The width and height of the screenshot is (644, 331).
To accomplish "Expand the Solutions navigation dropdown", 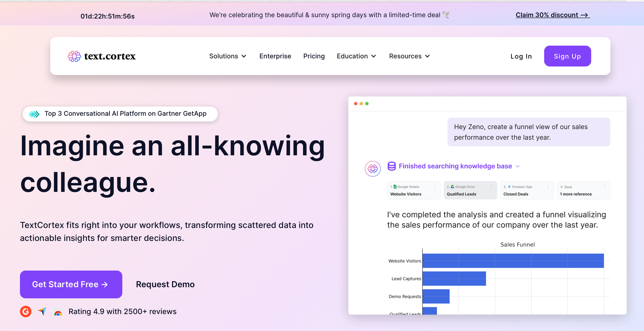I will [x=228, y=56].
